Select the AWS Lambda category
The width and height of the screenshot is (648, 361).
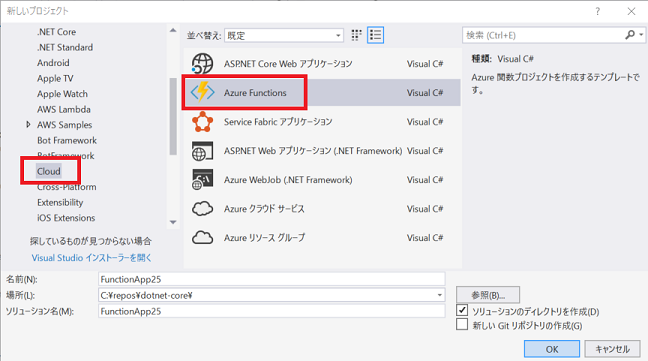64,109
